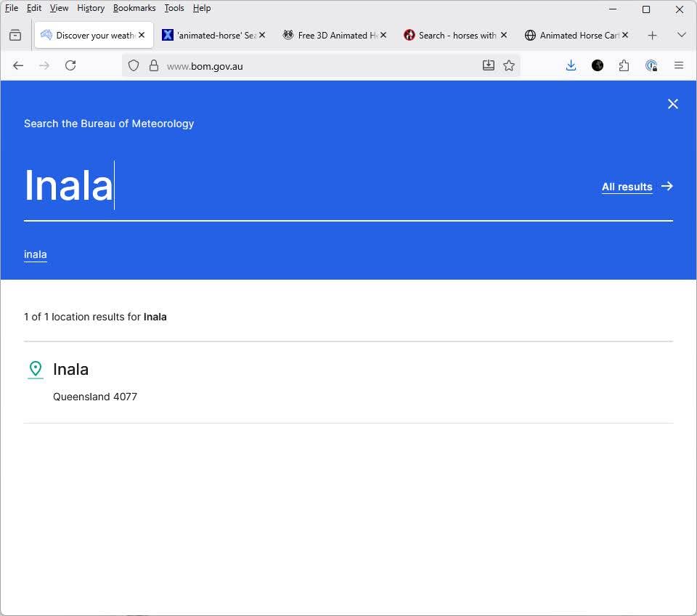Click the inala search suggestion link
The height and width of the screenshot is (616, 697).
pyautogui.click(x=35, y=254)
